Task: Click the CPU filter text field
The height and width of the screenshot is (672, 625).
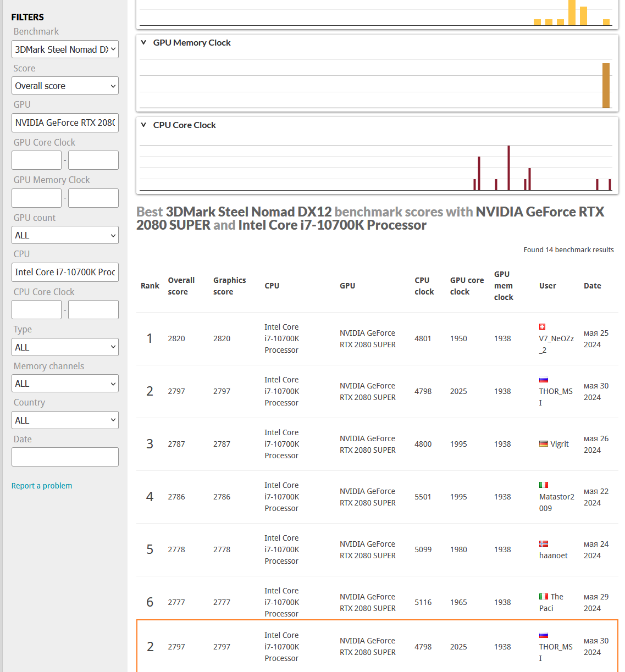Action: coord(65,272)
